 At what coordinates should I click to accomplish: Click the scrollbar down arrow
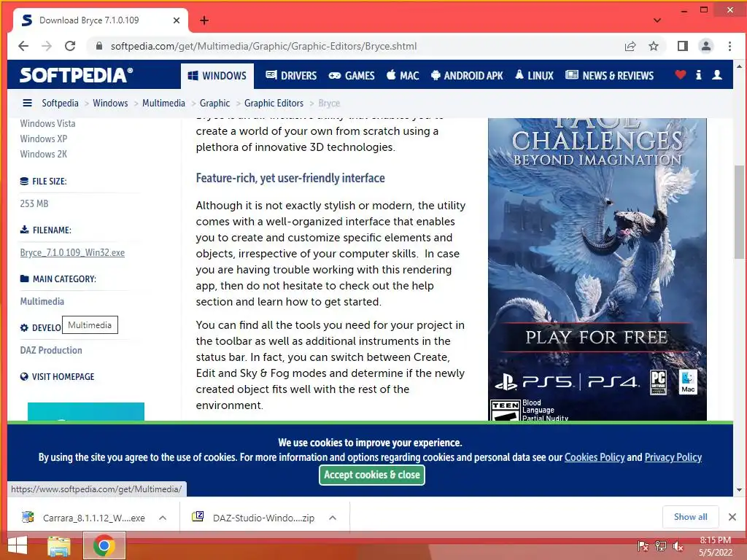(x=739, y=490)
